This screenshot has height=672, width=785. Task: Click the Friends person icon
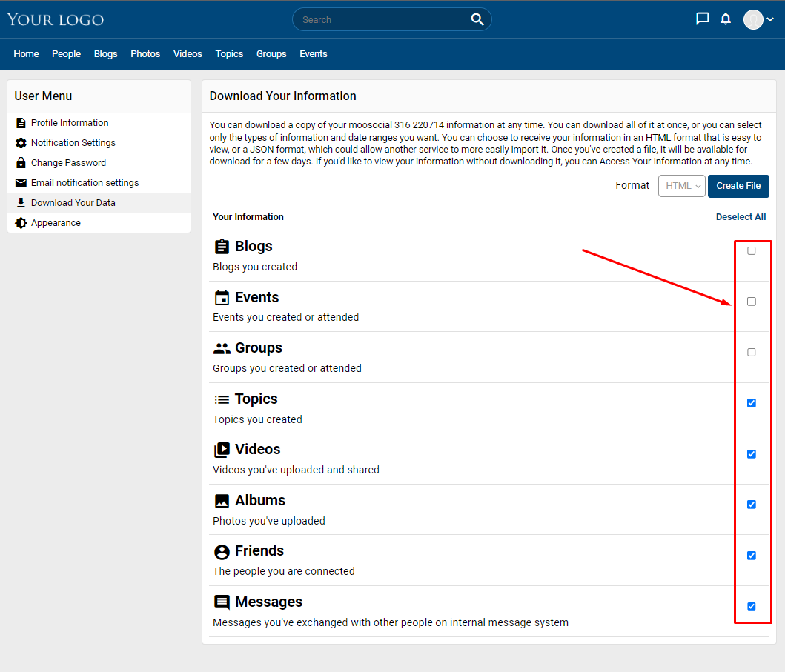pos(222,551)
